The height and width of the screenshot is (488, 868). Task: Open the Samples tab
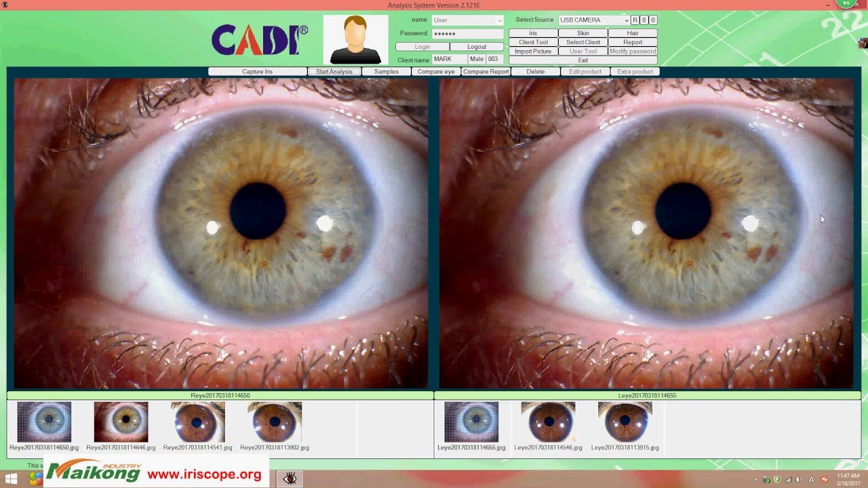point(386,70)
